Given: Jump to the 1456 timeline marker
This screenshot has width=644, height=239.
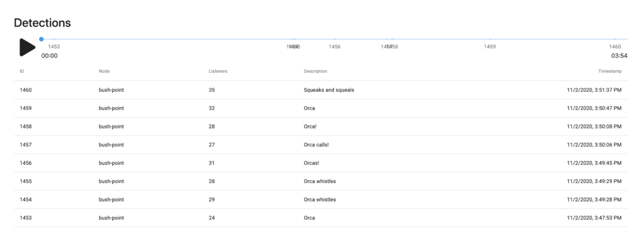Looking at the screenshot, I should pyautogui.click(x=335, y=47).
